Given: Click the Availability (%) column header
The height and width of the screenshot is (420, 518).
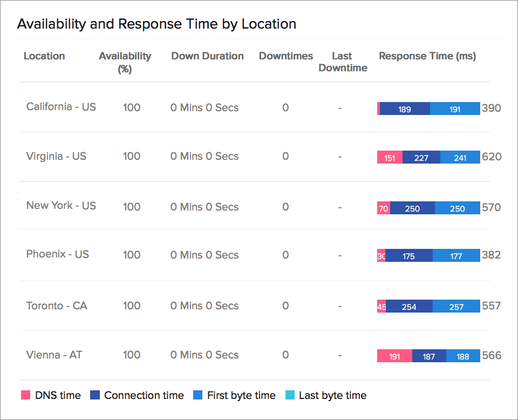Looking at the screenshot, I should pos(125,62).
